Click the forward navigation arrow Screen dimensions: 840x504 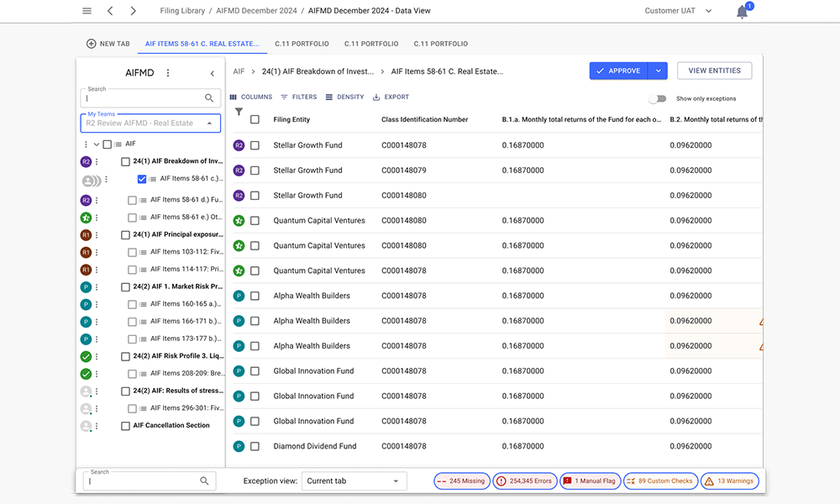[133, 11]
